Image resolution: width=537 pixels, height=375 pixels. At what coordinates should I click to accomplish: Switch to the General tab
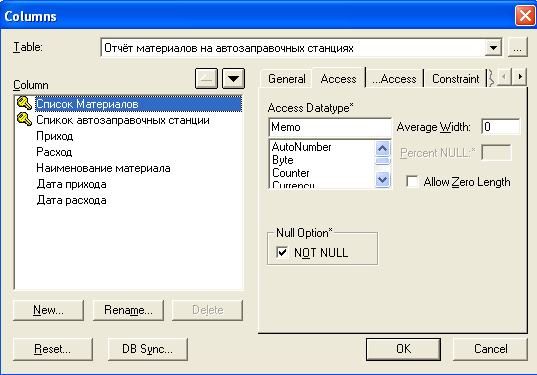click(286, 79)
